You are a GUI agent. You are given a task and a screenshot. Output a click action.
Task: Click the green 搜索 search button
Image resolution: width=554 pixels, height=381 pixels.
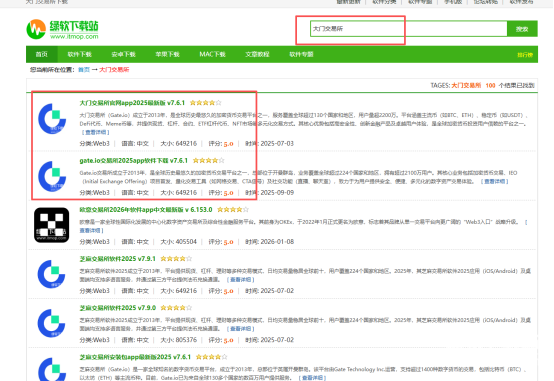pos(522,29)
